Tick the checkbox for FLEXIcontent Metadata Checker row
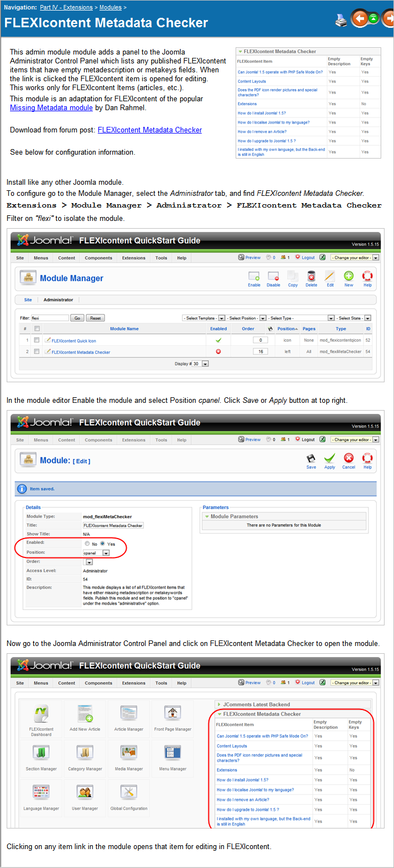Screen dimensions: 394x868 [x=37, y=352]
